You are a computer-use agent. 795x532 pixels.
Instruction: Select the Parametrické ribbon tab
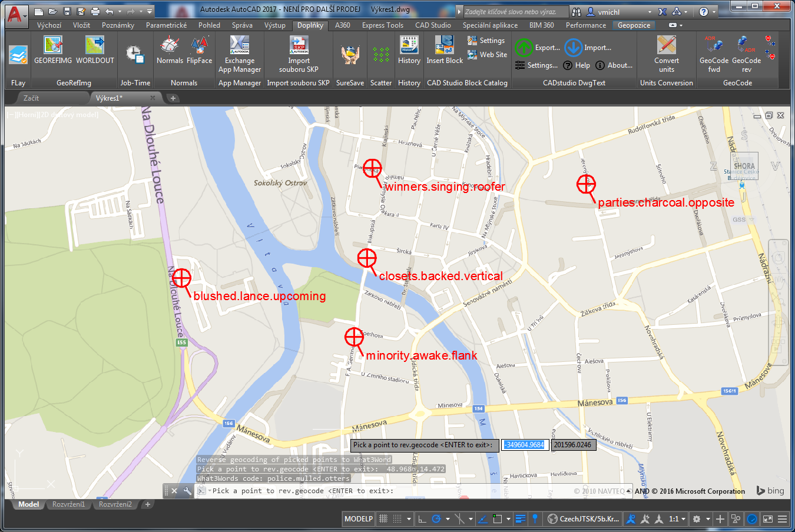(166, 25)
